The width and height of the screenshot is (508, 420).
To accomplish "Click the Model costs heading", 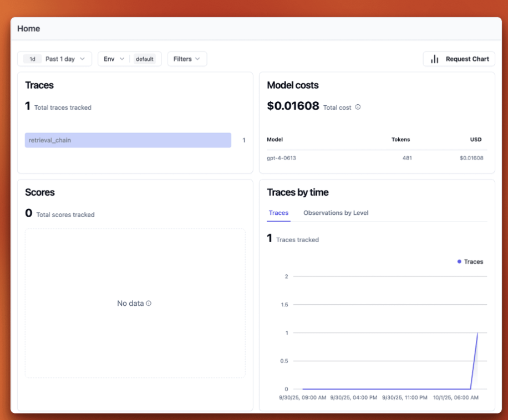I will point(293,85).
